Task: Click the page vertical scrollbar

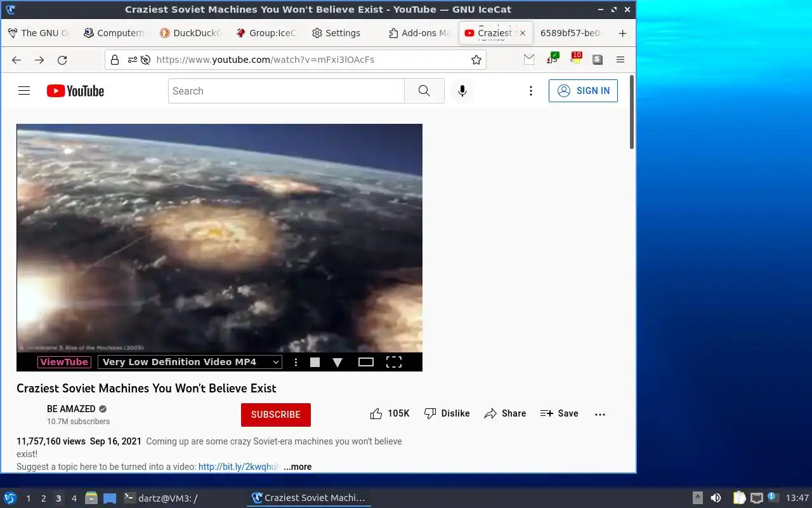Action: click(x=632, y=112)
